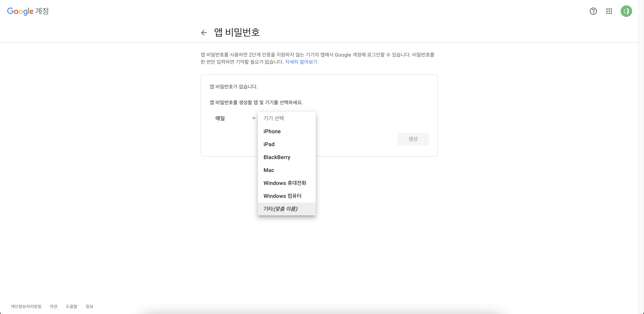This screenshot has width=644, height=314.
Task: Select Windows 컴퓨터 option
Action: click(x=283, y=196)
